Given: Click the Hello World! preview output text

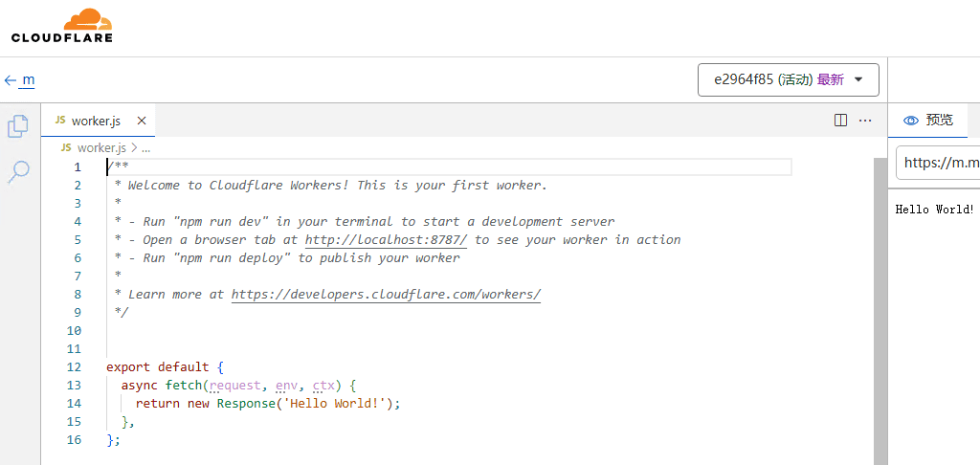Looking at the screenshot, I should (x=934, y=209).
